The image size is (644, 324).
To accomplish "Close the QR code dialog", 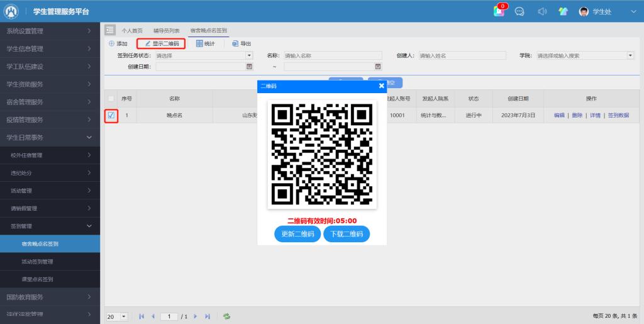I will coord(381,86).
